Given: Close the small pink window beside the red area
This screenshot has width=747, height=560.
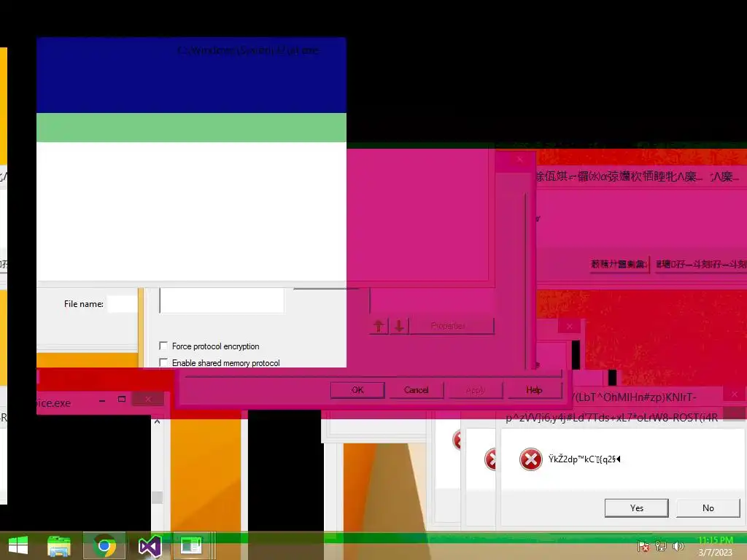Looking at the screenshot, I should (x=569, y=326).
